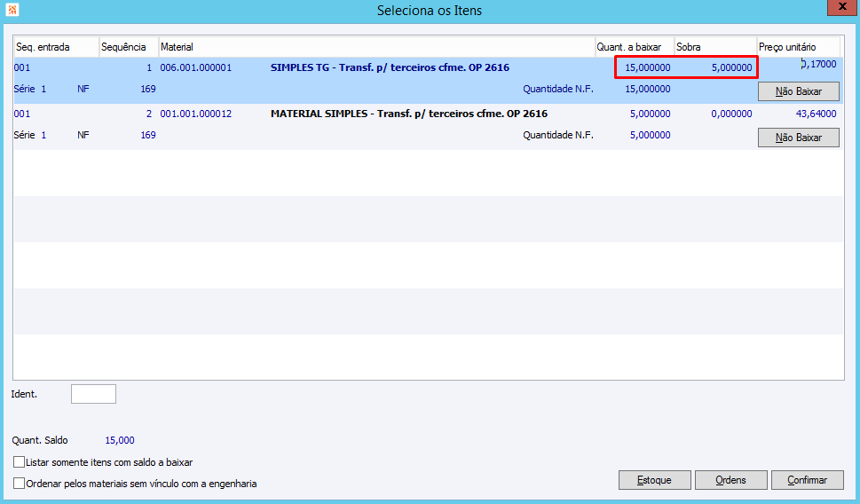Screen dimensions: 860x504
Task: Click 'Não Baixar' for SIMPLES TG item
Action: click(799, 91)
